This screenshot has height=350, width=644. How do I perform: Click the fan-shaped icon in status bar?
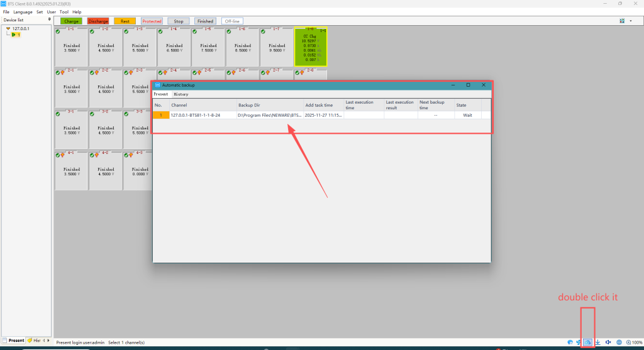pos(579,342)
